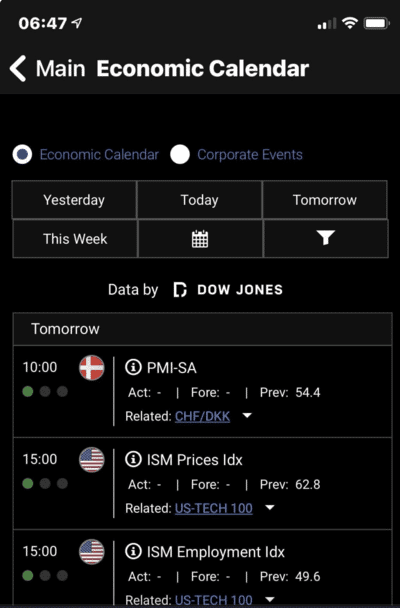Tap the back chevron next to Main
Image resolution: width=400 pixels, height=608 pixels.
(18, 68)
